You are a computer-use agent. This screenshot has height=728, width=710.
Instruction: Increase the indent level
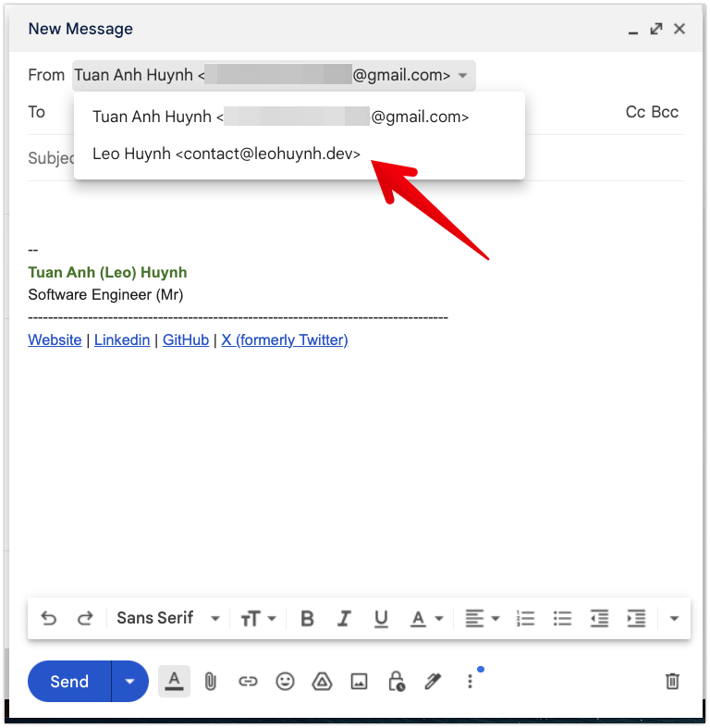[x=636, y=619]
